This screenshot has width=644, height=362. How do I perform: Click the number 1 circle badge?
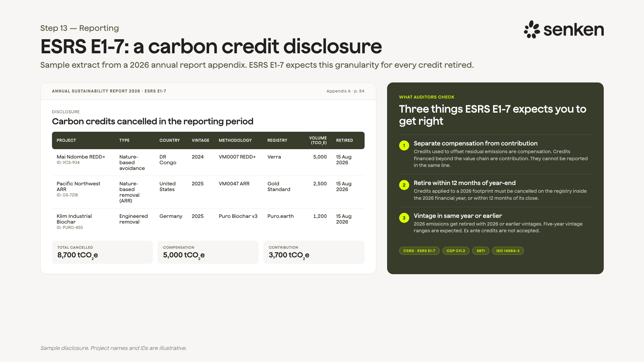point(404,145)
